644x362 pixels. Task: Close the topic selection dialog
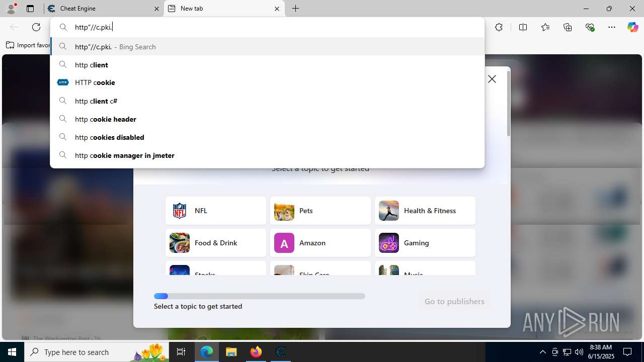pos(492,79)
